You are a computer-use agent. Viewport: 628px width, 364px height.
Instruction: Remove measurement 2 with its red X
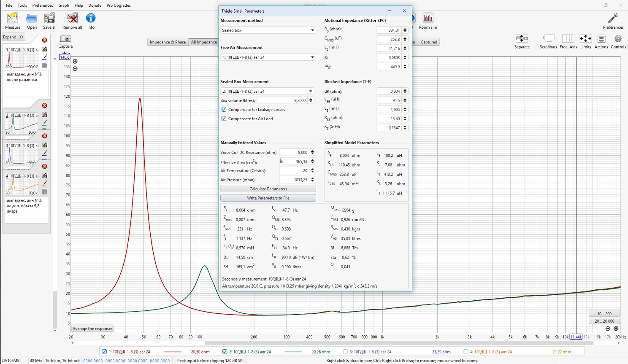click(x=44, y=106)
